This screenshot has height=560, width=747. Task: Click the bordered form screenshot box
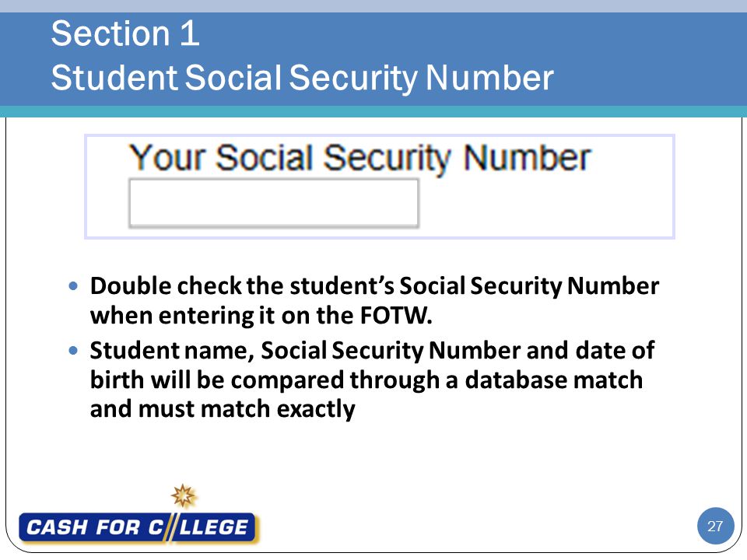click(380, 187)
